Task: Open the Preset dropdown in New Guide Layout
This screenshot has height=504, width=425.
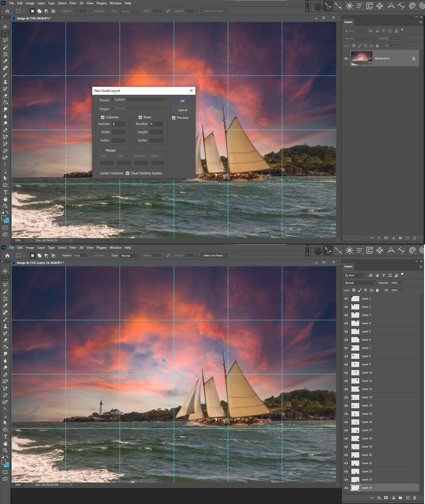Action: point(140,100)
